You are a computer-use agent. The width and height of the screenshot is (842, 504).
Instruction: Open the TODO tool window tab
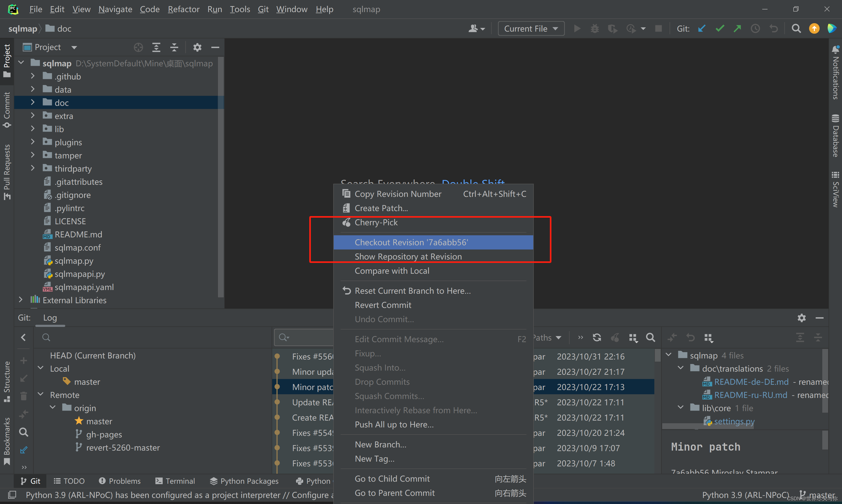click(x=69, y=481)
